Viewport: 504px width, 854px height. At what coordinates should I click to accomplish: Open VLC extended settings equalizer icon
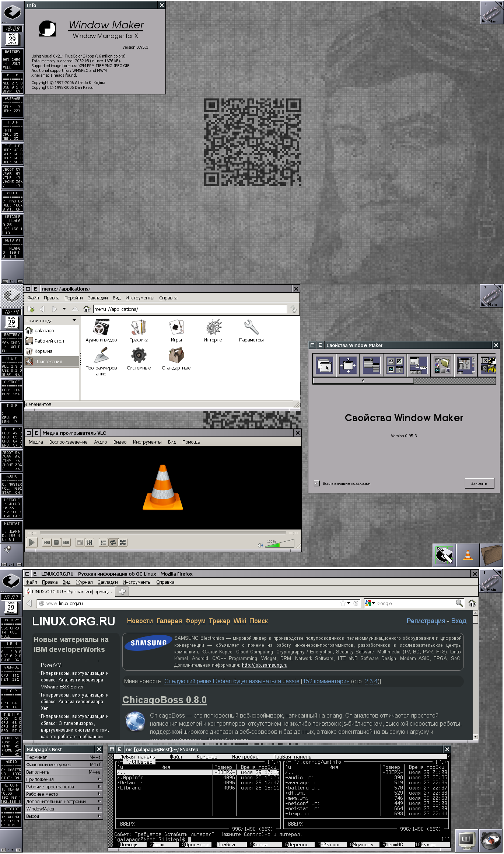pyautogui.click(x=90, y=542)
